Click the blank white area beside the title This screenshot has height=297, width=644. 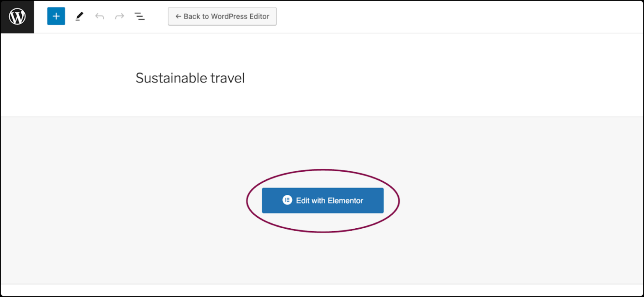click(419, 78)
